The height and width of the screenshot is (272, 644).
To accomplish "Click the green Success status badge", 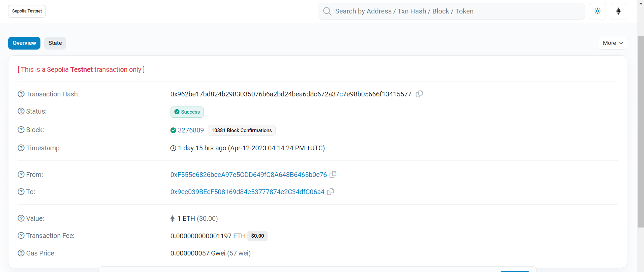I will point(187,112).
